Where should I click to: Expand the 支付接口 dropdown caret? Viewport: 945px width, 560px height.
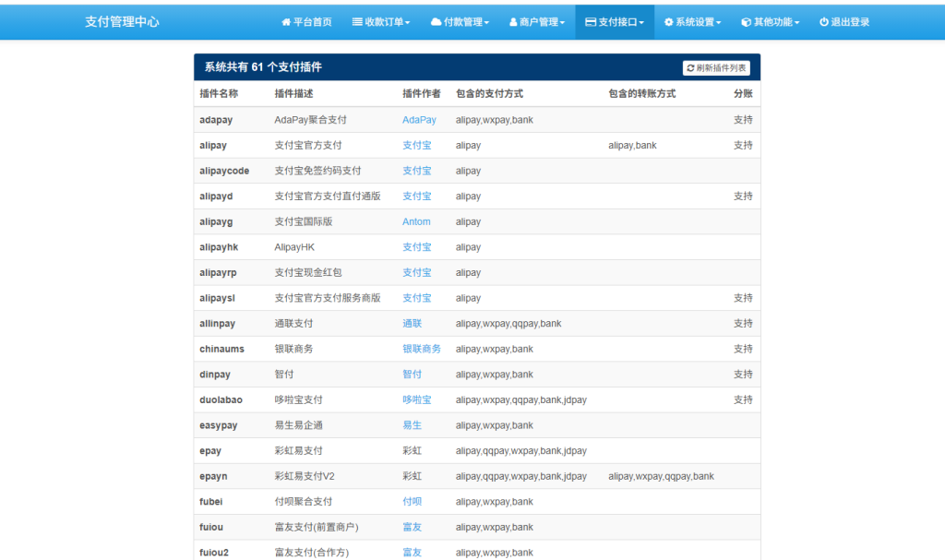point(641,23)
